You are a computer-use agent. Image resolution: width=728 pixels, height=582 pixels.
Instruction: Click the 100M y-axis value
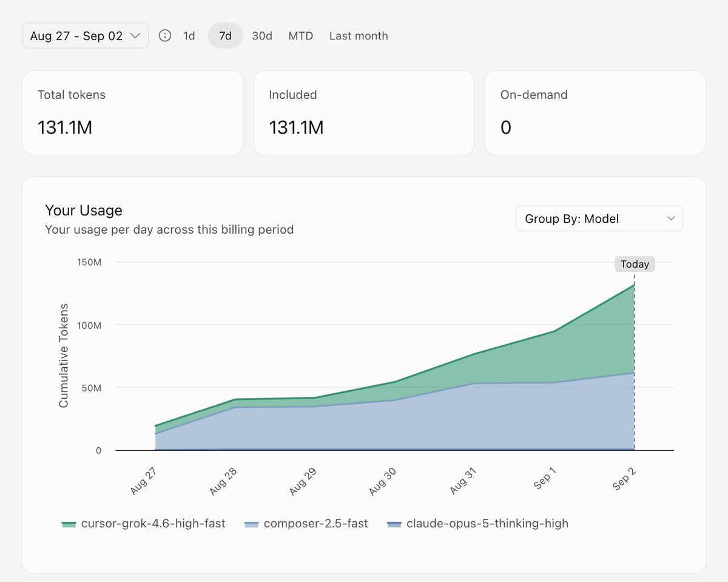tap(88, 325)
